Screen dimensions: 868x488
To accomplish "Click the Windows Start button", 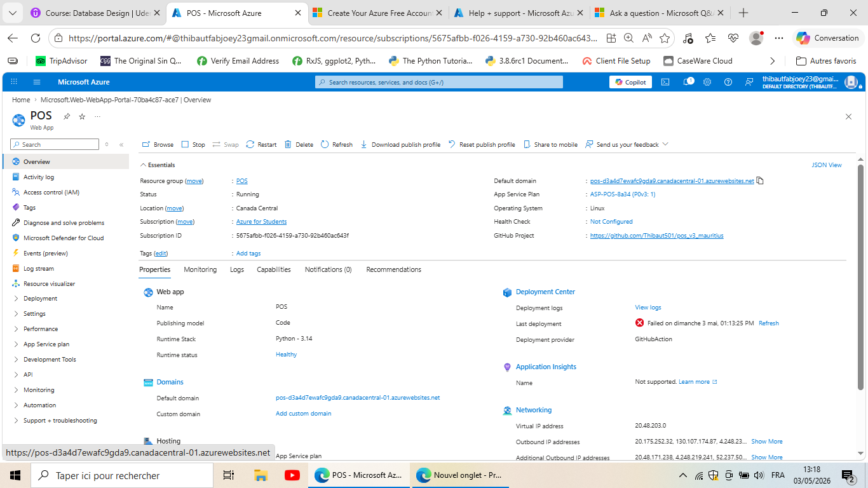I will 15,475.
